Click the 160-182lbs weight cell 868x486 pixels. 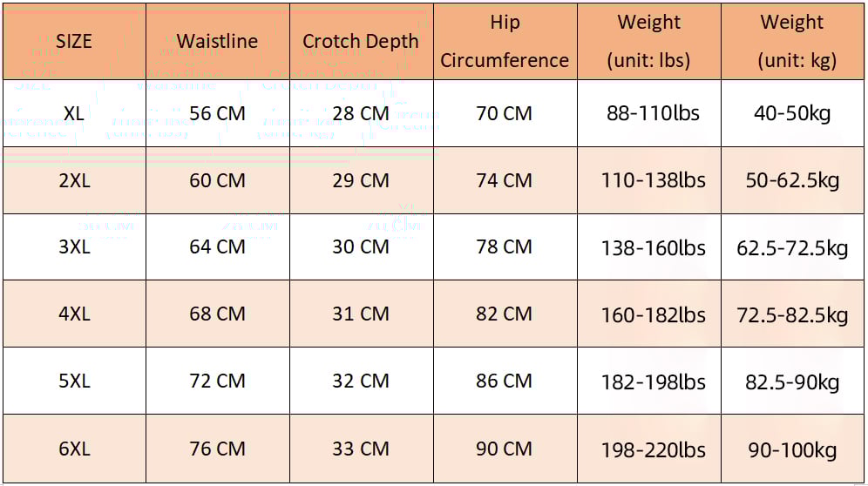[x=648, y=314]
